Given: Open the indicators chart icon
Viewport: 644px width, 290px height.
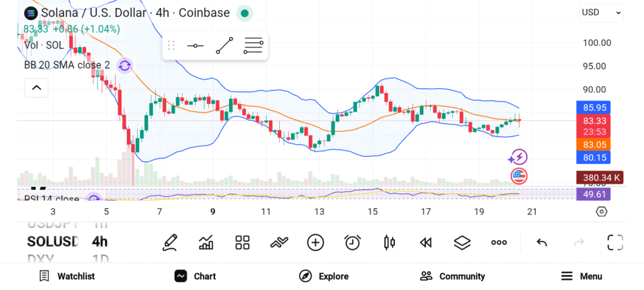Looking at the screenshot, I should (206, 242).
